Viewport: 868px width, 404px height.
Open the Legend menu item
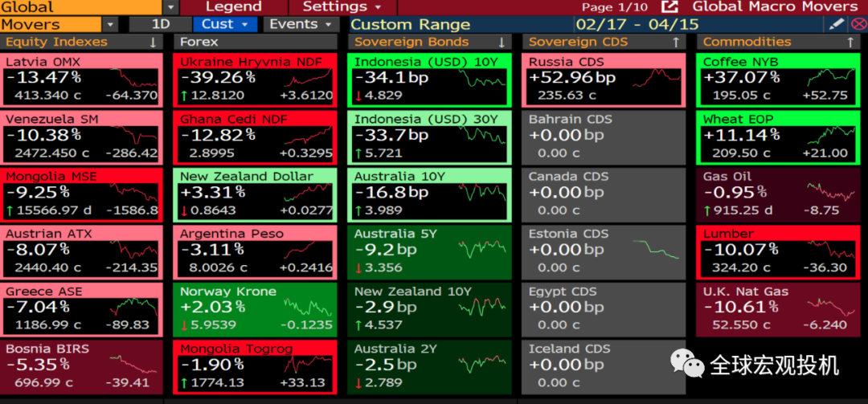(x=234, y=6)
